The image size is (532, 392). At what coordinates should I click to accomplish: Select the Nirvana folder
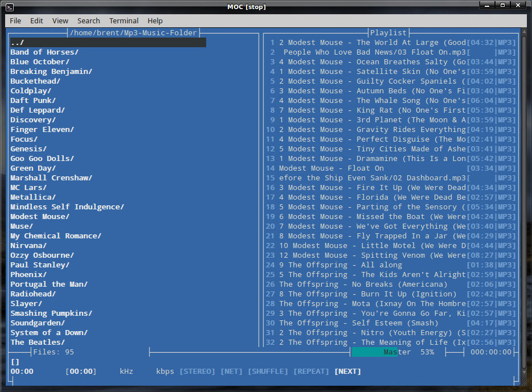pyautogui.click(x=28, y=246)
